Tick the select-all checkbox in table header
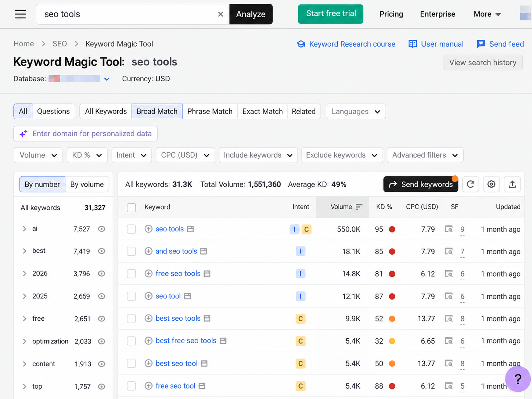Viewport: 532px width, 399px height. 131,208
